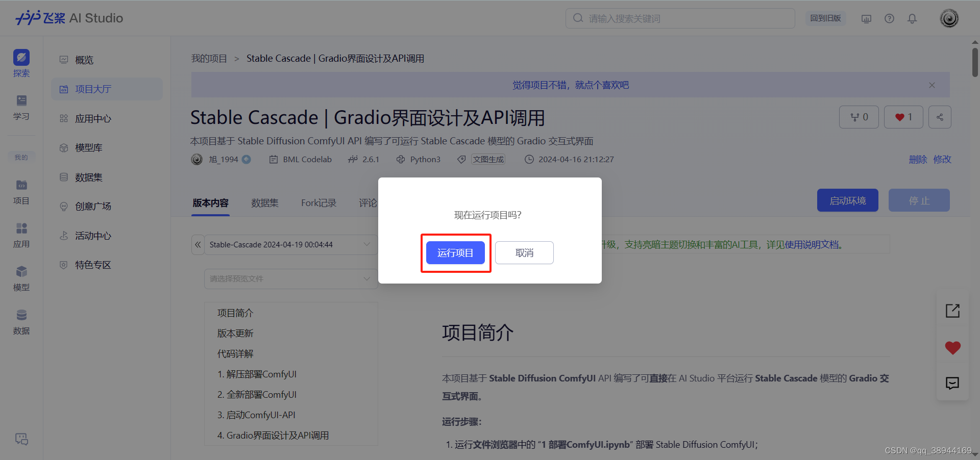Click the author avatar beside 旭_1994
Viewport: 980px width, 460px height.
197,160
